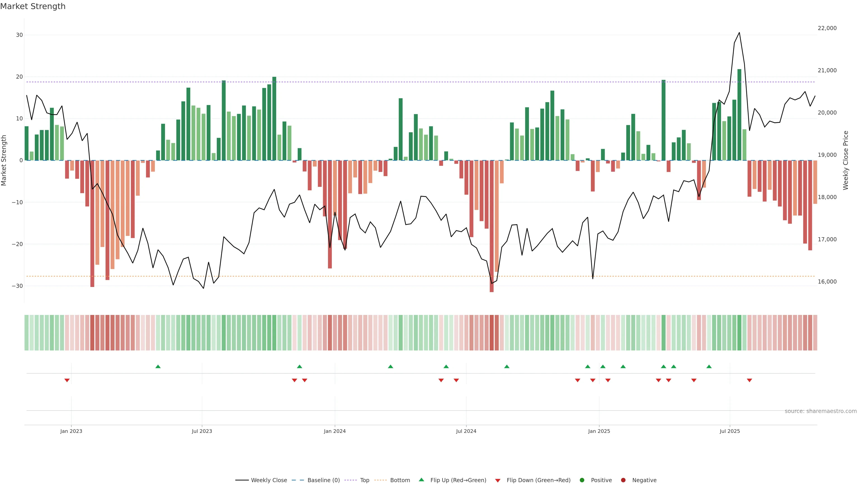Click the dark red Negative legend circle icon

point(623,480)
